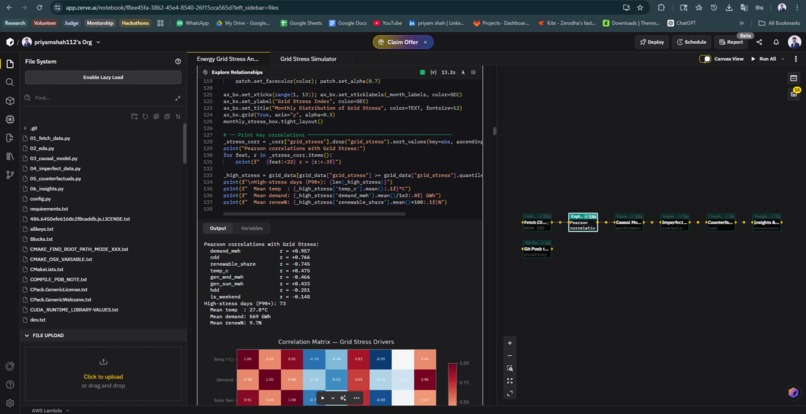Click the canvas panel layout icon
Screen dimensions: 806x414
(x=794, y=78)
